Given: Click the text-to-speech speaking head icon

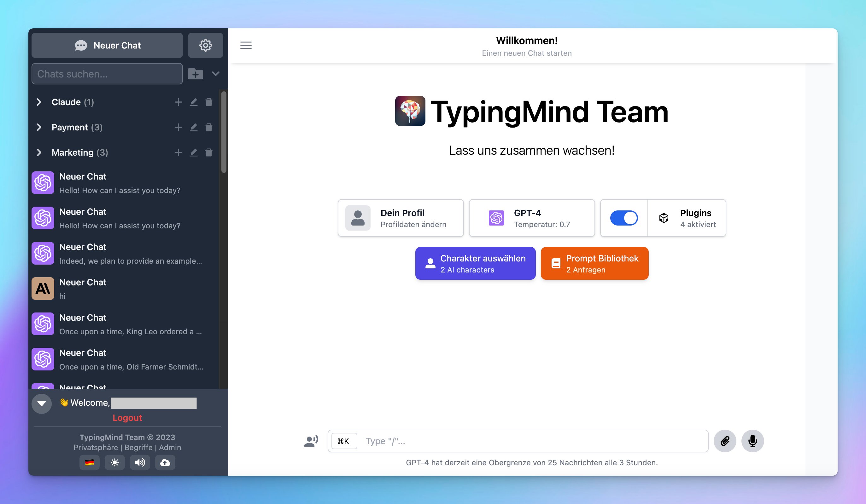Looking at the screenshot, I should [311, 441].
